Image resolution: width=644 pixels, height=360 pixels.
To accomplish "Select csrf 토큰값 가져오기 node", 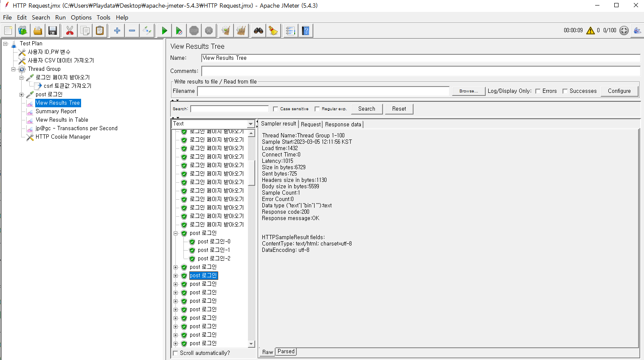I will click(x=67, y=86).
